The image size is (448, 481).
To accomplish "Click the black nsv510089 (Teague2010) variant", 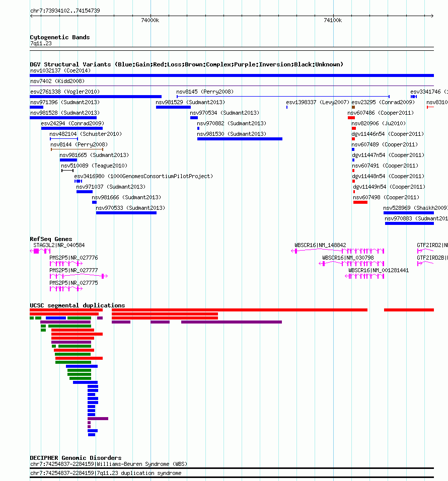I will (67, 171).
